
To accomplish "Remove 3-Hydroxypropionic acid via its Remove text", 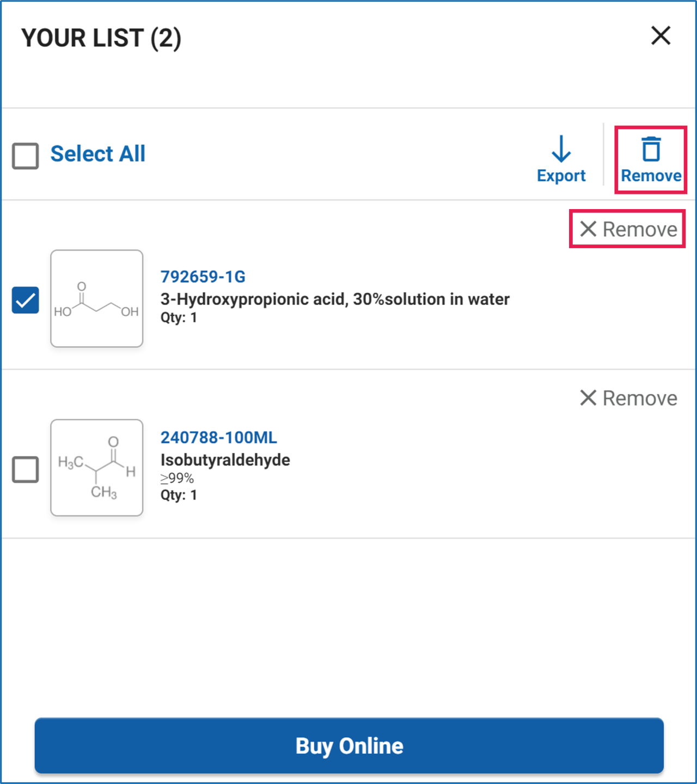I will (640, 229).
